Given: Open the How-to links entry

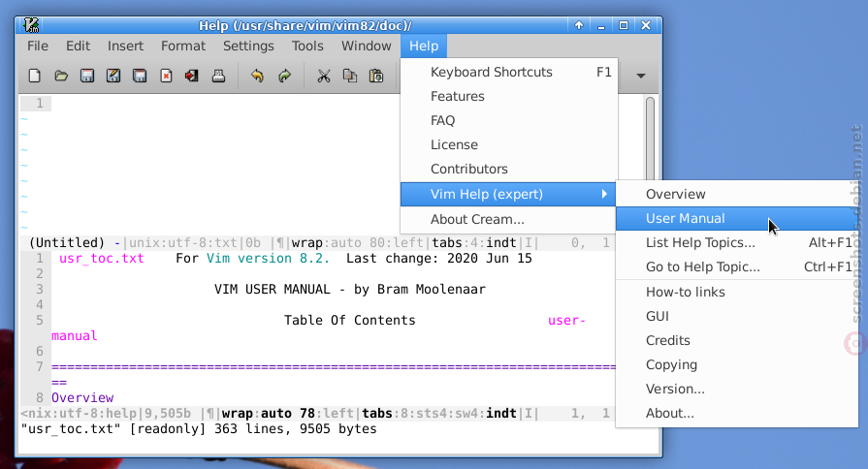Looking at the screenshot, I should (737, 292).
